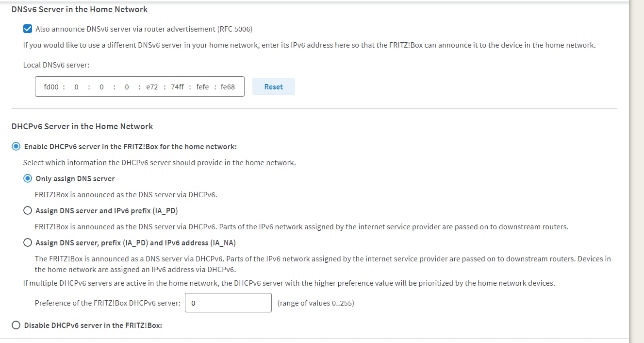Click the fefe segment of the IPv6 address
Viewport: 644px width, 343px height.
click(202, 86)
